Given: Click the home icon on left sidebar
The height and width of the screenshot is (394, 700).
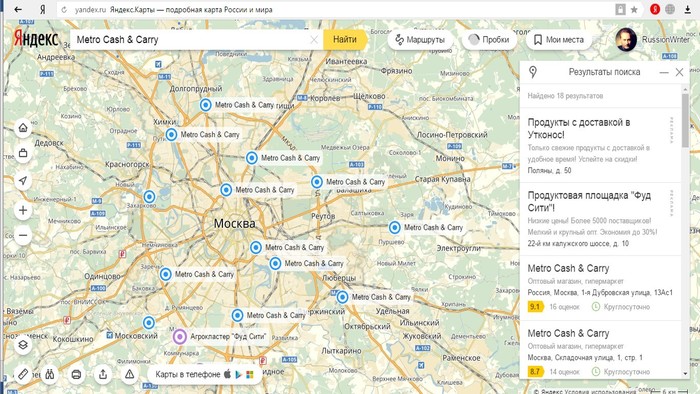Looking at the screenshot, I should 23,129.
